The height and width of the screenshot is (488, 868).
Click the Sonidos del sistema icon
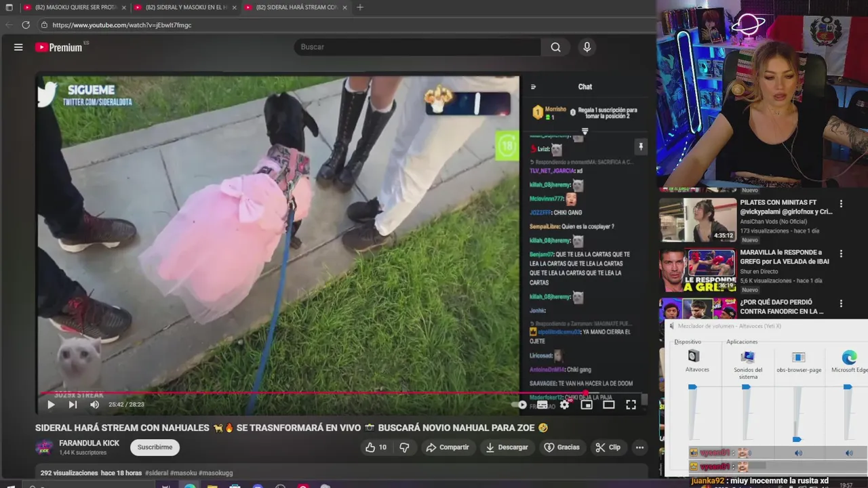pos(748,357)
